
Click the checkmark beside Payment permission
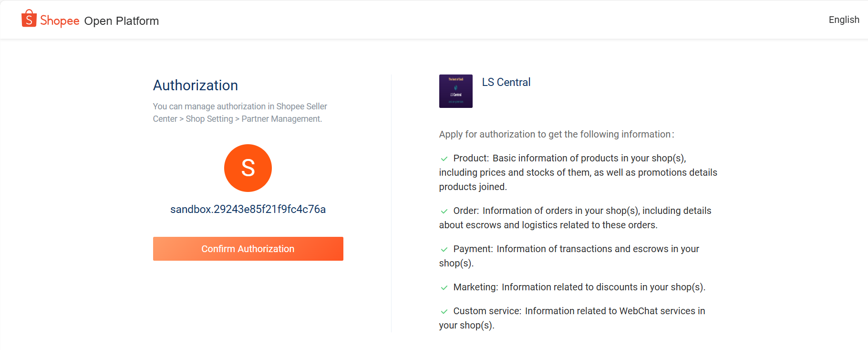click(444, 249)
